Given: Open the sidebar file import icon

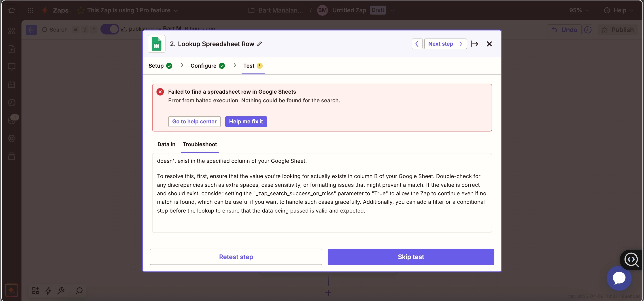Looking at the screenshot, I should click(11, 49).
